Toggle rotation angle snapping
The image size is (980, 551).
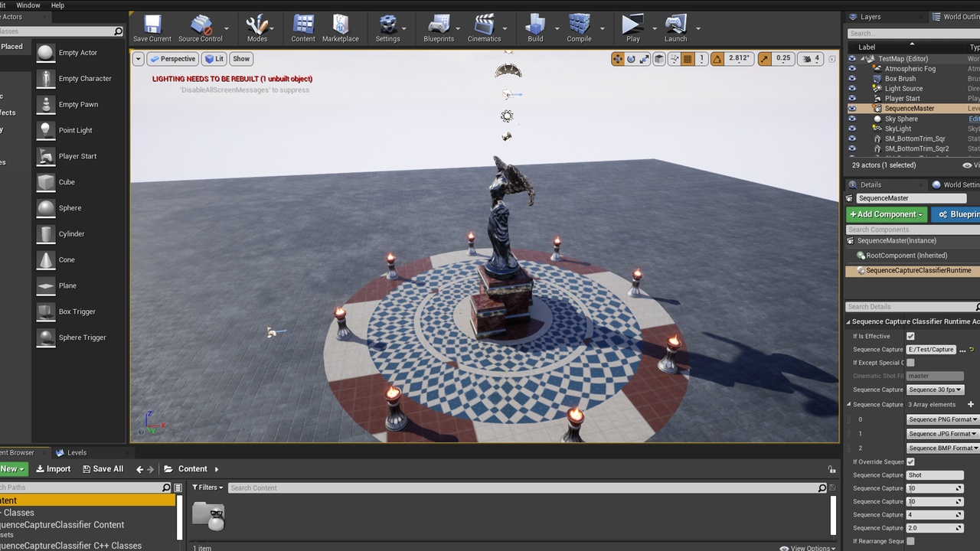(x=717, y=59)
